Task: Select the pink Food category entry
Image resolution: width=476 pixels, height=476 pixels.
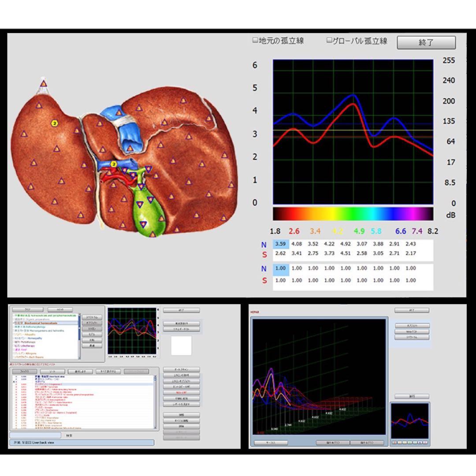Action: coord(21,350)
